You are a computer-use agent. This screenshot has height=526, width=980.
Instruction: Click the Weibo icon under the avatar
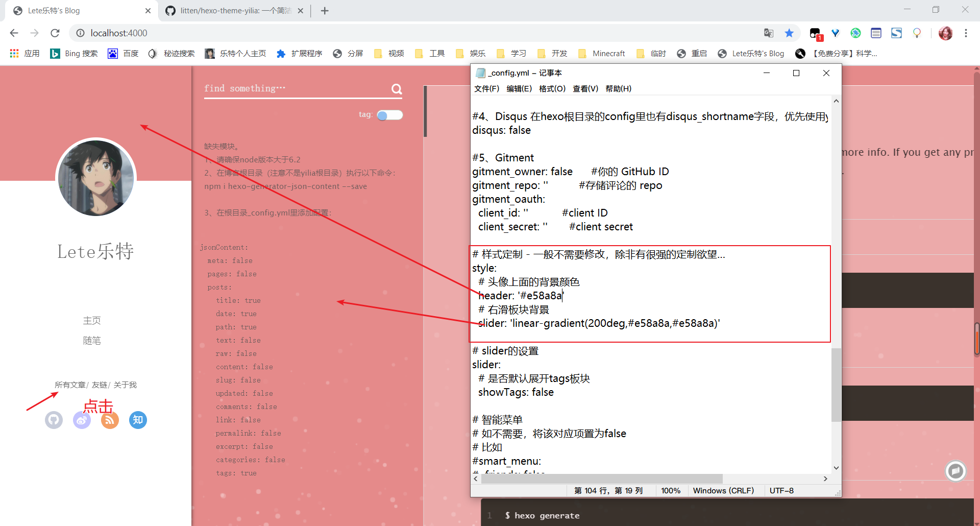pyautogui.click(x=82, y=420)
